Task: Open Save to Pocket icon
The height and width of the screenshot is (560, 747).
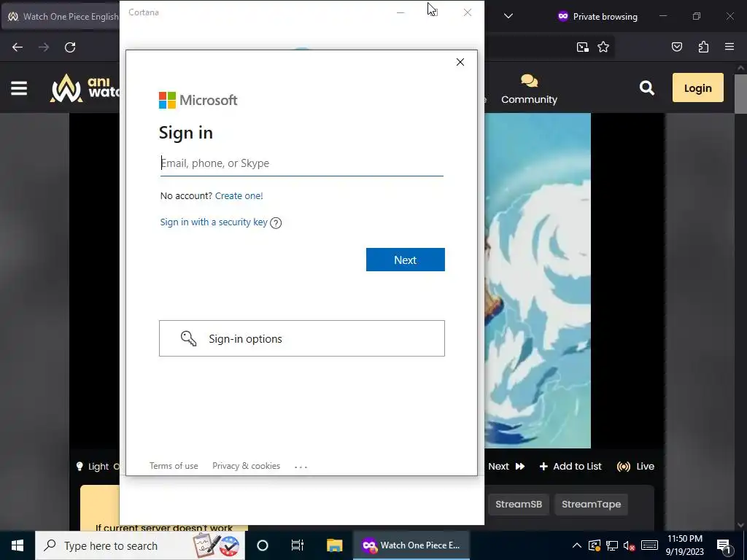Action: pos(676,47)
